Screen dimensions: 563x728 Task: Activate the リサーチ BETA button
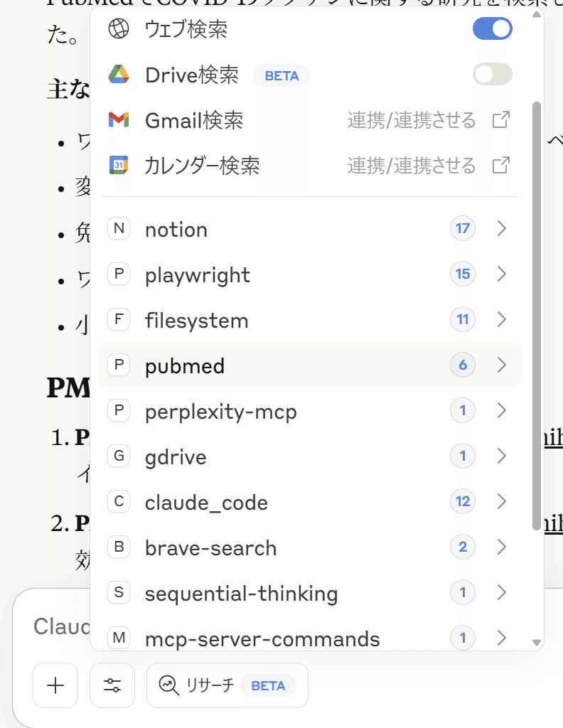(227, 685)
